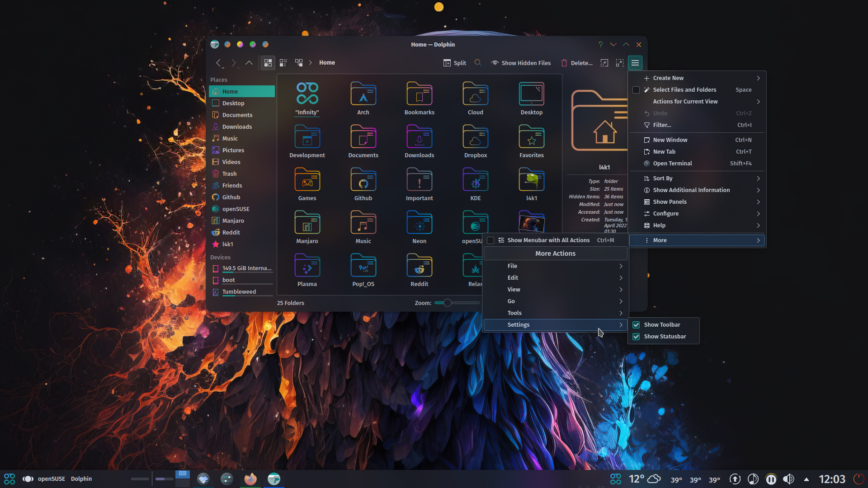Click the weather widget showing 12°
The height and width of the screenshot is (488, 868).
point(645,479)
